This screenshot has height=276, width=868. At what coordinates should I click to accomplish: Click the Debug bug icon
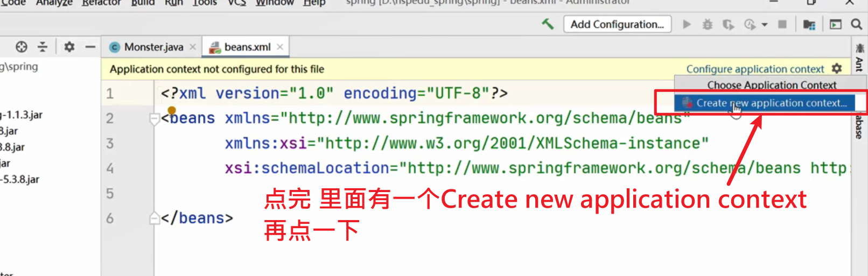[x=708, y=24]
